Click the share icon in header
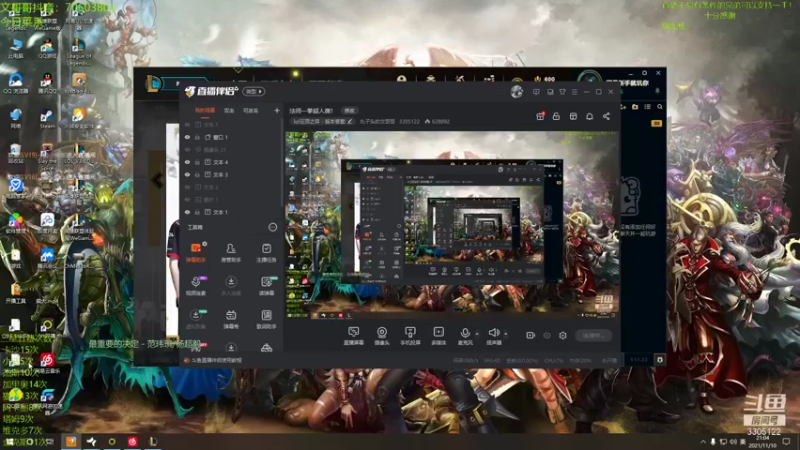 tap(606, 116)
